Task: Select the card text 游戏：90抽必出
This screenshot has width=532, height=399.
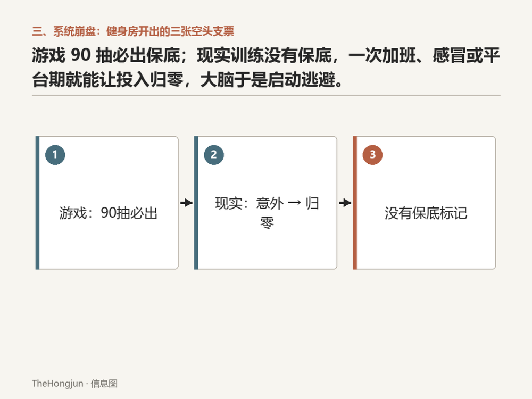Action: click(x=109, y=213)
